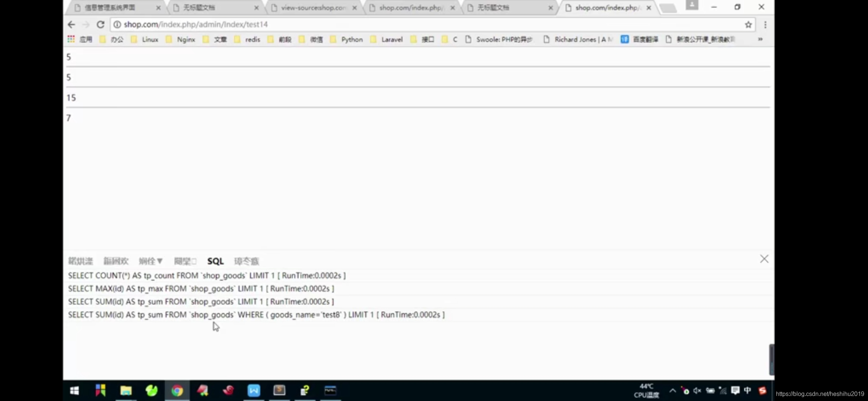
Task: Bookmark this page with the star icon
Action: (748, 25)
